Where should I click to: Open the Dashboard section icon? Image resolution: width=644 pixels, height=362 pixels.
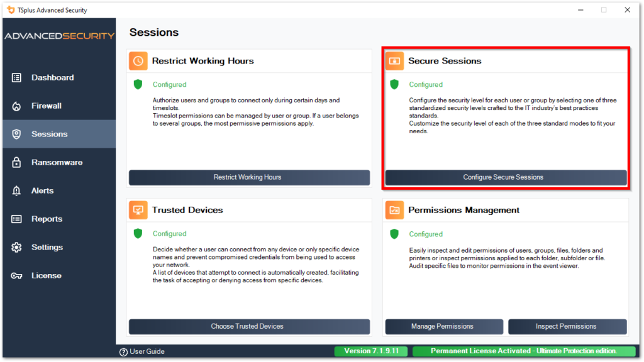[16, 77]
